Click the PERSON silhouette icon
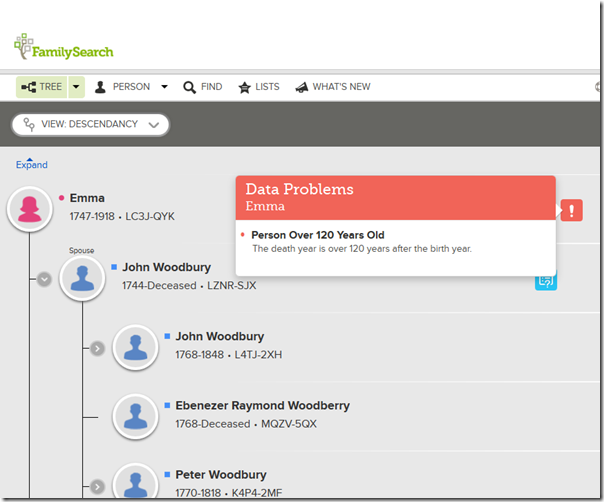This screenshot has width=604, height=502. coord(100,87)
